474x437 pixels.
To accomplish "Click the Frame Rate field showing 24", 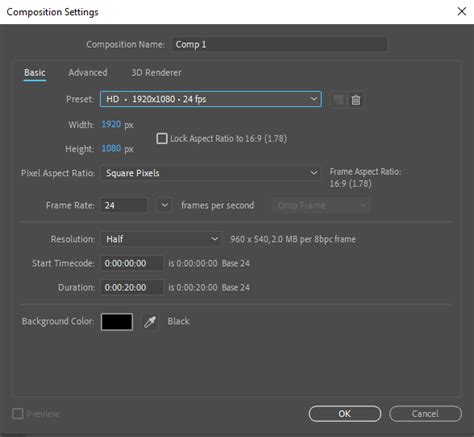I will click(x=124, y=205).
